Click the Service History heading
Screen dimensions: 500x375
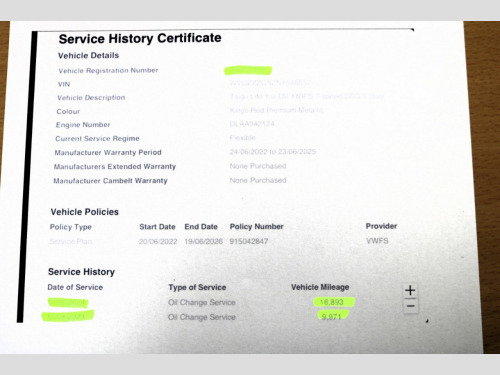pos(81,272)
